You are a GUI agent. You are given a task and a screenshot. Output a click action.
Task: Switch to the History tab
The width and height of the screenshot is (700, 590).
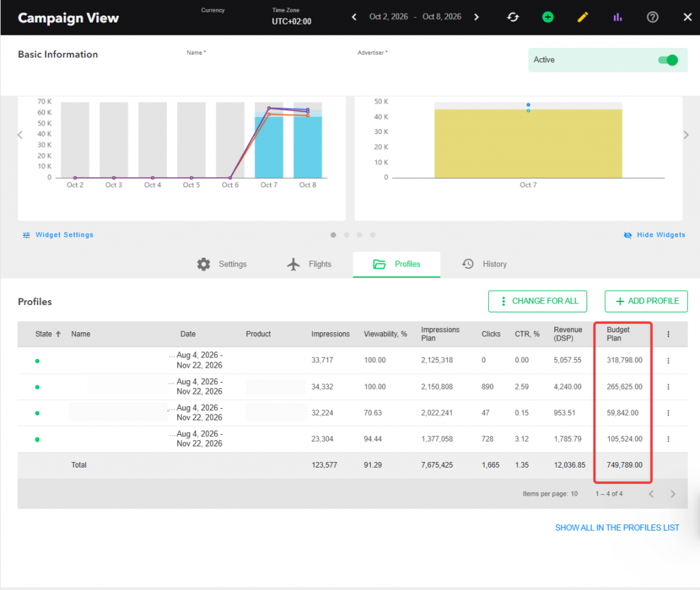click(x=485, y=265)
